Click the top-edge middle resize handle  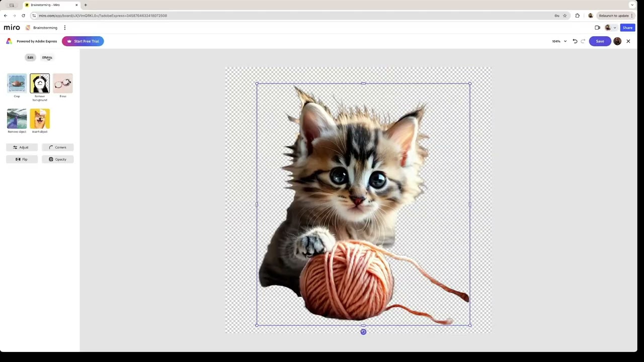363,84
